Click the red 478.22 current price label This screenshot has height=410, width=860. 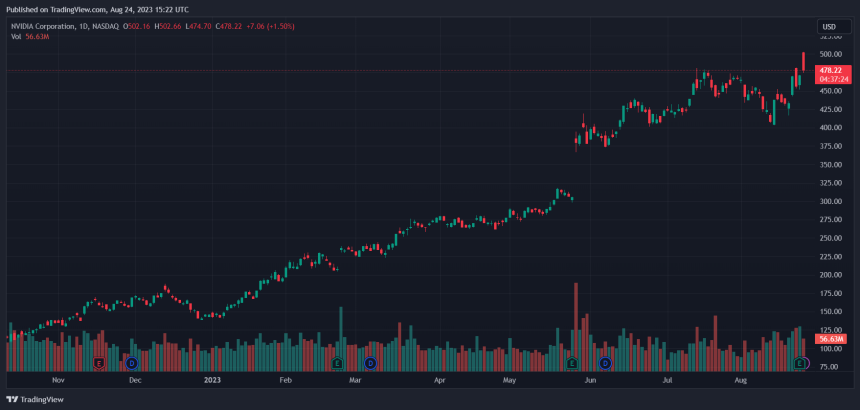click(x=833, y=70)
